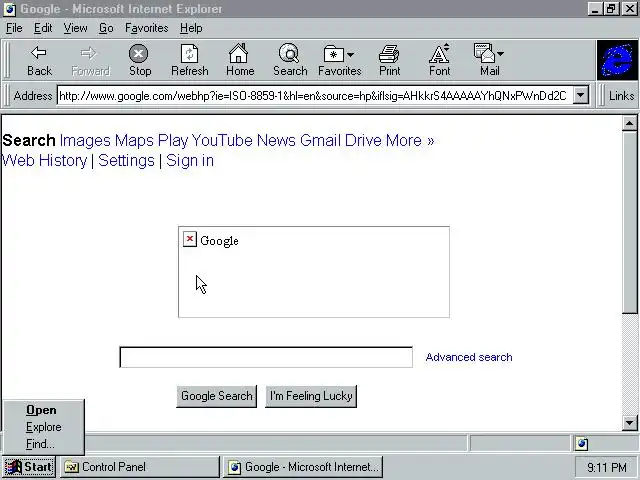Screen dimensions: 640x480
Task: Open the Help menu
Action: 191,28
